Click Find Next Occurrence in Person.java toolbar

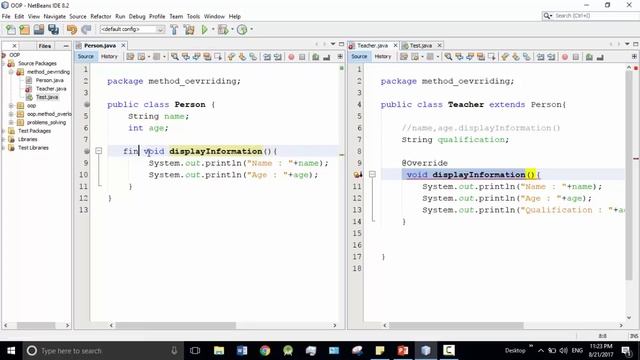click(196, 57)
